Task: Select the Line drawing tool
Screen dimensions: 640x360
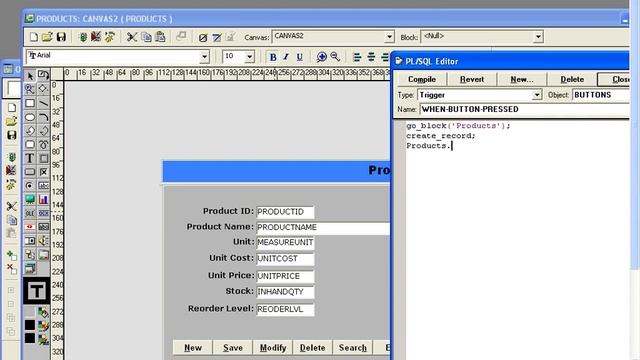Action: (43, 103)
